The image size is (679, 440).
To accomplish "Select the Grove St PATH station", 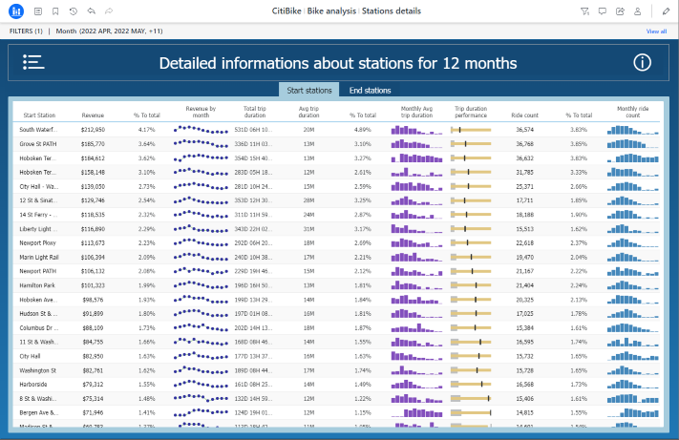I will (38, 144).
